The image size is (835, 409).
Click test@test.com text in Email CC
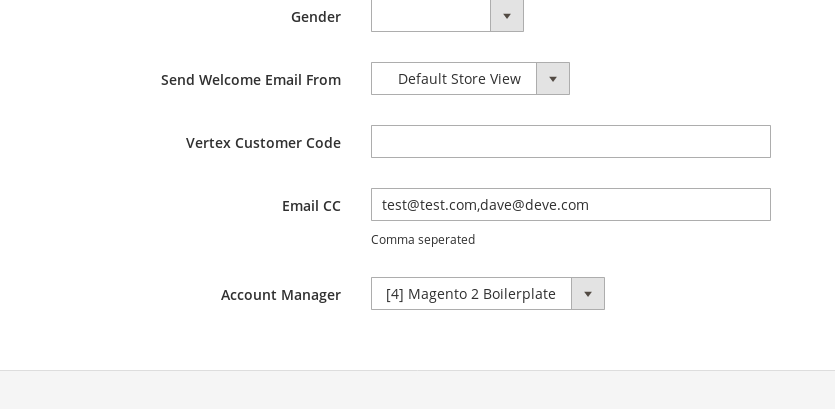(x=430, y=205)
